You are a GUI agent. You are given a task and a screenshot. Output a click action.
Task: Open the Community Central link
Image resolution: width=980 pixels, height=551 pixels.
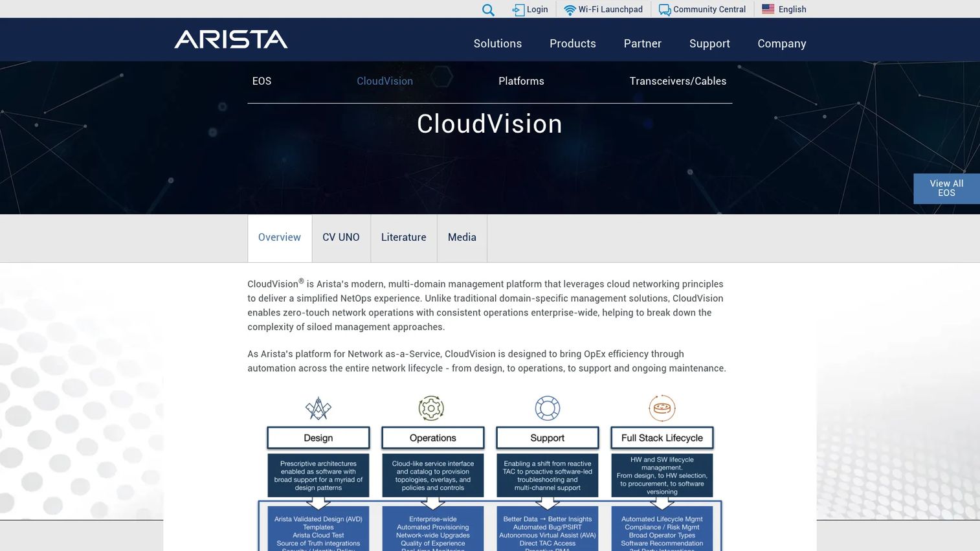tap(709, 10)
